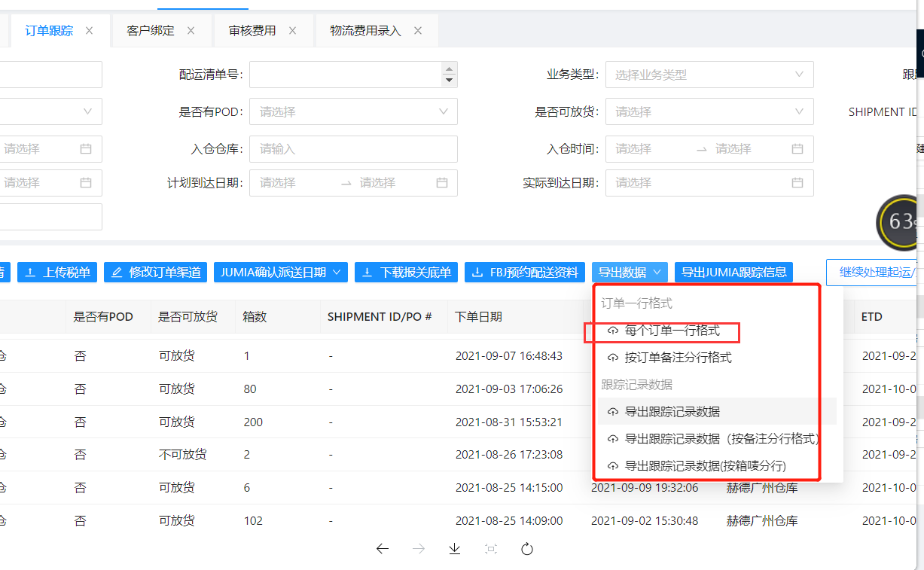Click the 计划到达日期 calendar icon

coord(442,183)
